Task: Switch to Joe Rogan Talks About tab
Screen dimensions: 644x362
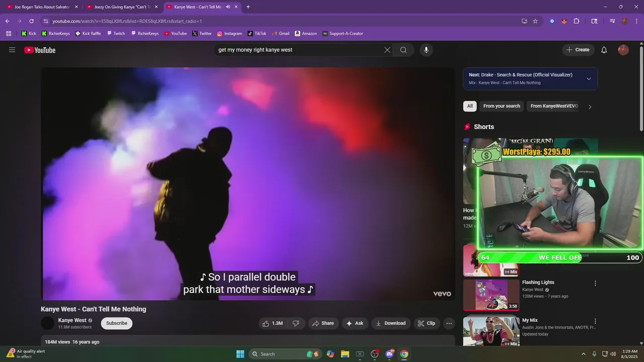Action: pos(42,7)
